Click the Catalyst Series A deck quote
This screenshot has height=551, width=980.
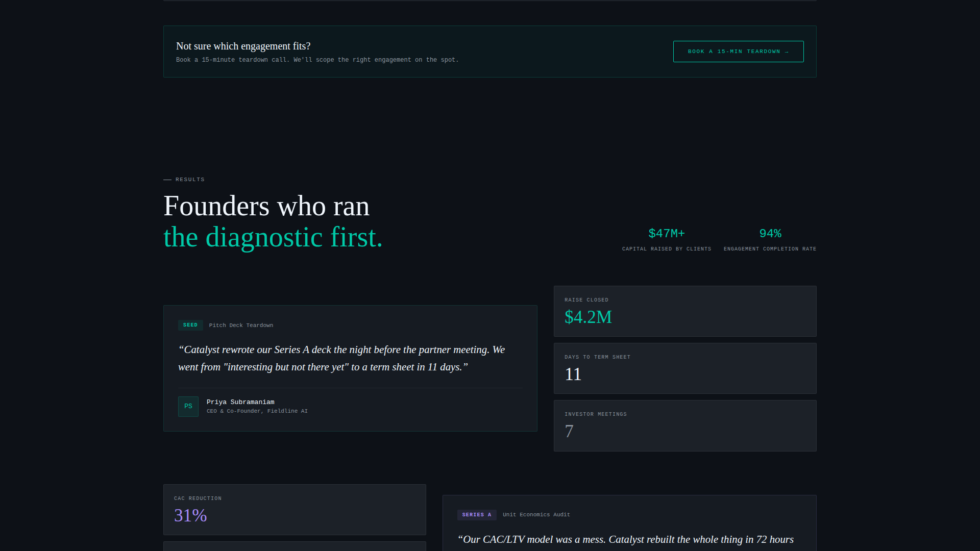click(341, 358)
